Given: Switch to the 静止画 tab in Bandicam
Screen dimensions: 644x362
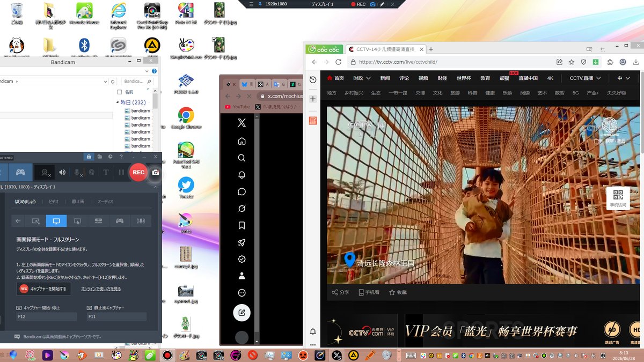Looking at the screenshot, I should pyautogui.click(x=78, y=202).
